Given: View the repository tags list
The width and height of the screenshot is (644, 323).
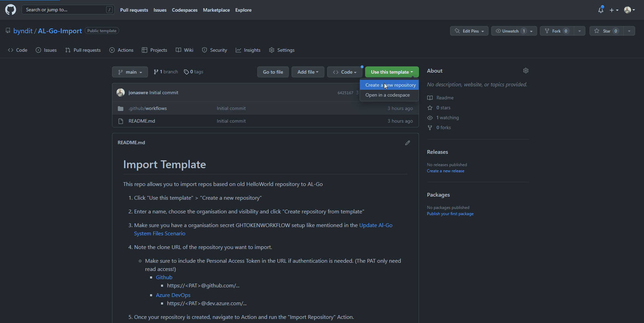Looking at the screenshot, I should pos(194,72).
